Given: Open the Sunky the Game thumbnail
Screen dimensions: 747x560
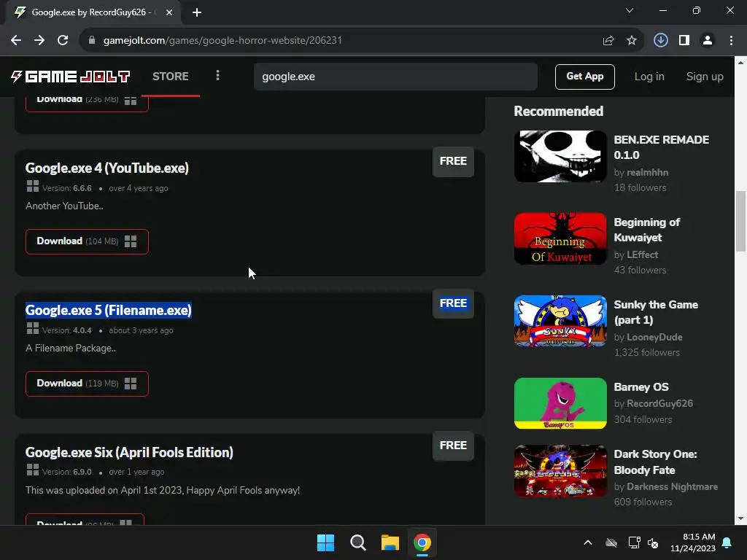Looking at the screenshot, I should pos(560,321).
